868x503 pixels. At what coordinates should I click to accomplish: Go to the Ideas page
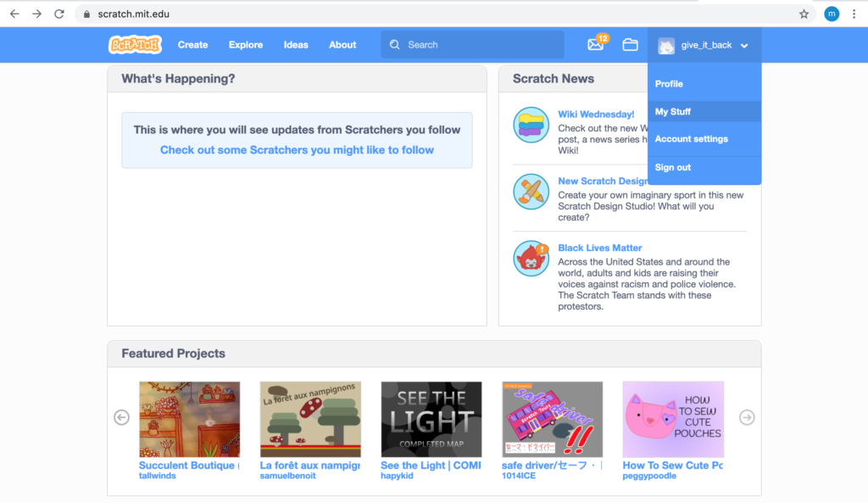point(296,45)
